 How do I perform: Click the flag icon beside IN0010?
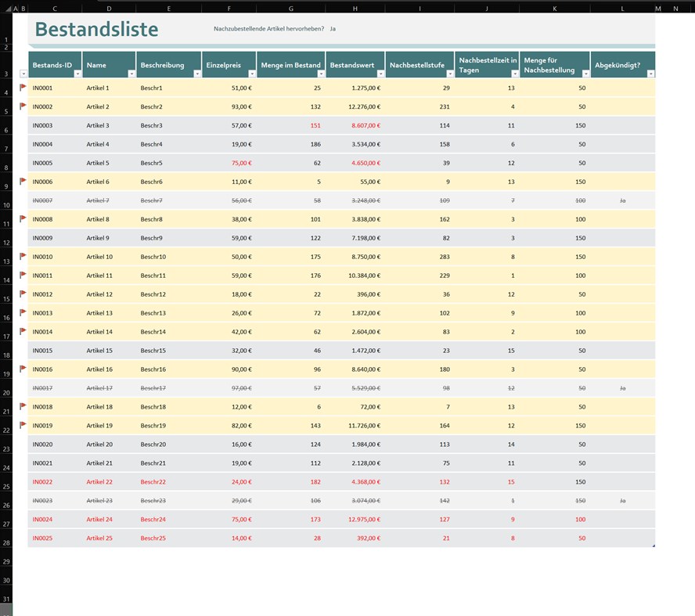23,256
